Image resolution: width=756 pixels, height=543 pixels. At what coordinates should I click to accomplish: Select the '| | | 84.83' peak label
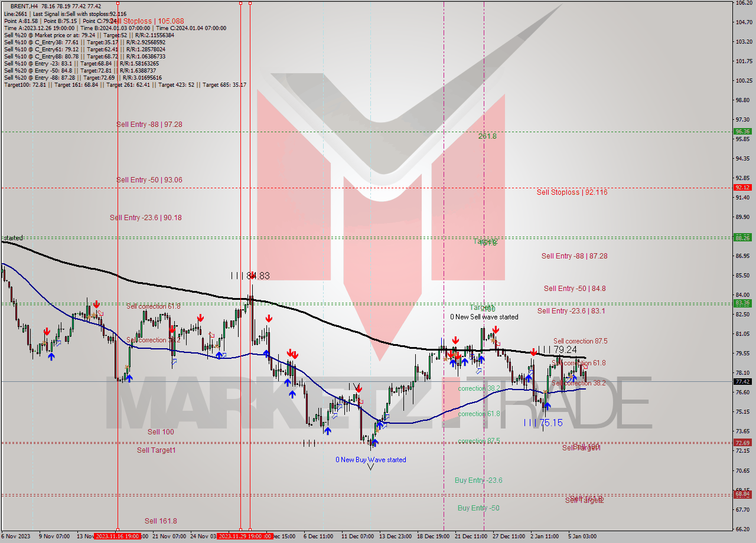click(250, 276)
